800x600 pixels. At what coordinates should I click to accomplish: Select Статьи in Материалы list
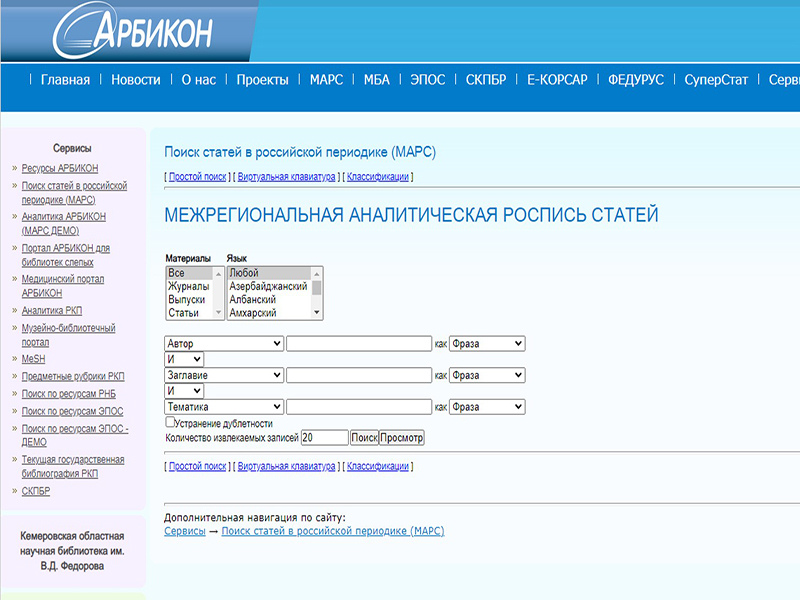click(189, 313)
